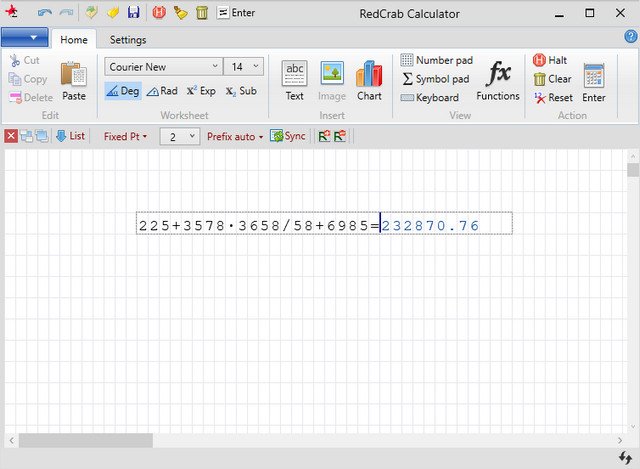The image size is (640, 469).
Task: Toggle Exp superscript mode
Action: pyautogui.click(x=200, y=91)
